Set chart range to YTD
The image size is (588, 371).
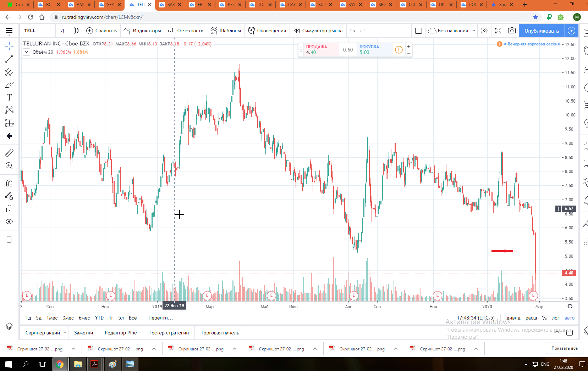tap(99, 318)
